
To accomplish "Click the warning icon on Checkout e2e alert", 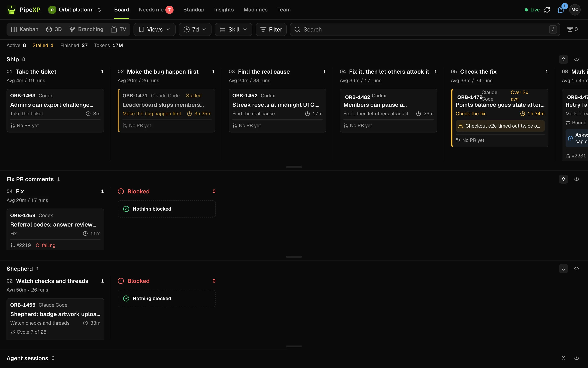I will (460, 126).
